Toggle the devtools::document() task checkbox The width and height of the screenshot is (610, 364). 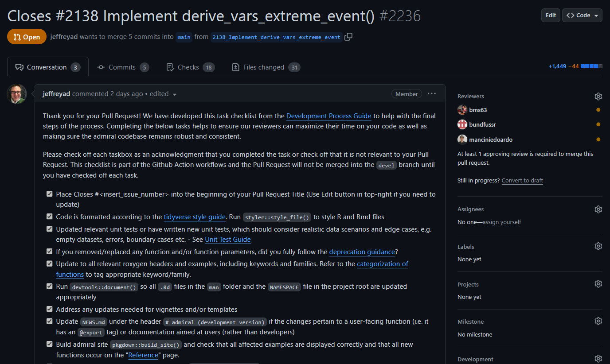(x=50, y=286)
